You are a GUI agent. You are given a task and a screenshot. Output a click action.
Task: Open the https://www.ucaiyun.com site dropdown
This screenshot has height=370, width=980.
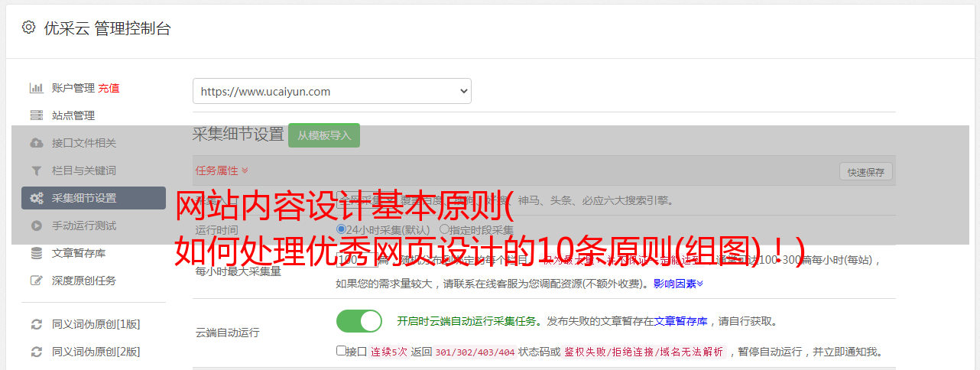click(x=332, y=91)
